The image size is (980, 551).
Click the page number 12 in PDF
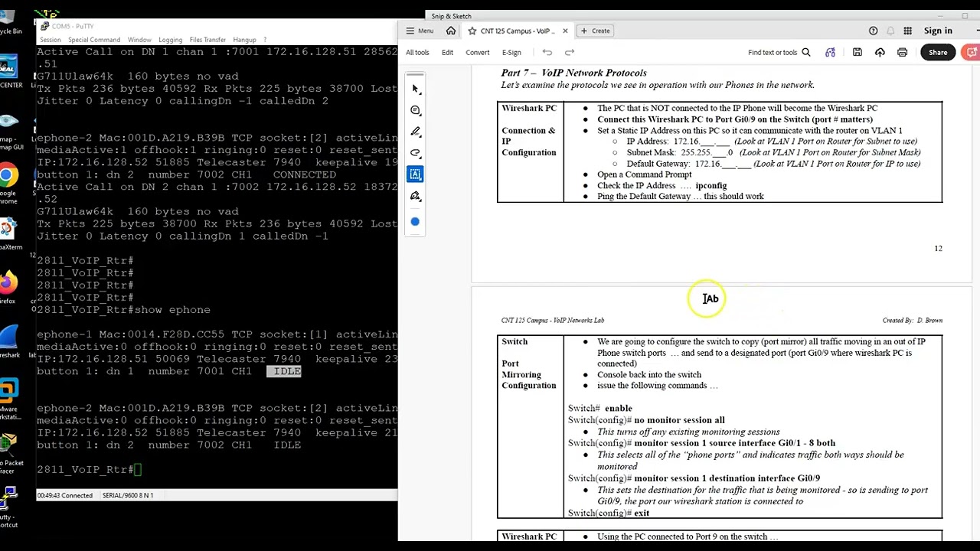(938, 248)
